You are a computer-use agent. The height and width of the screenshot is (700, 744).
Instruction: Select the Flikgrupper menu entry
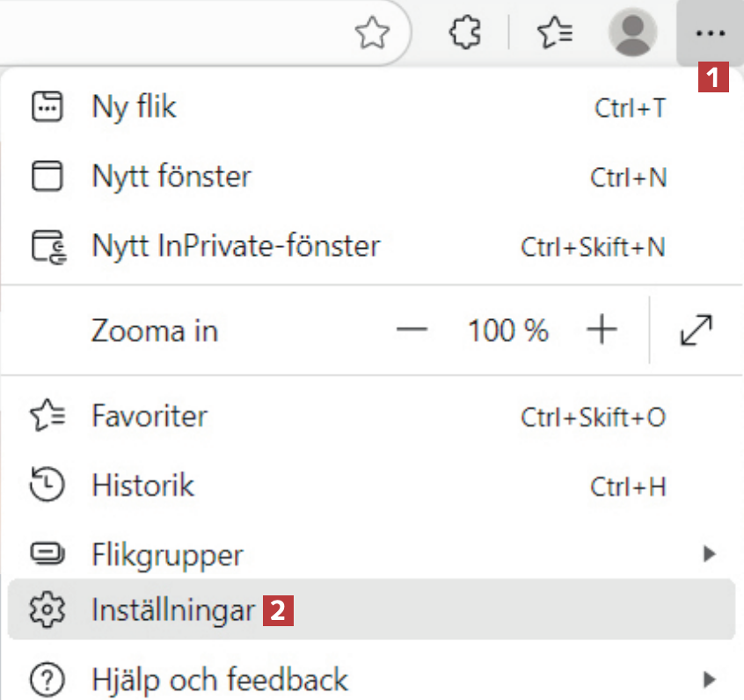(x=167, y=555)
